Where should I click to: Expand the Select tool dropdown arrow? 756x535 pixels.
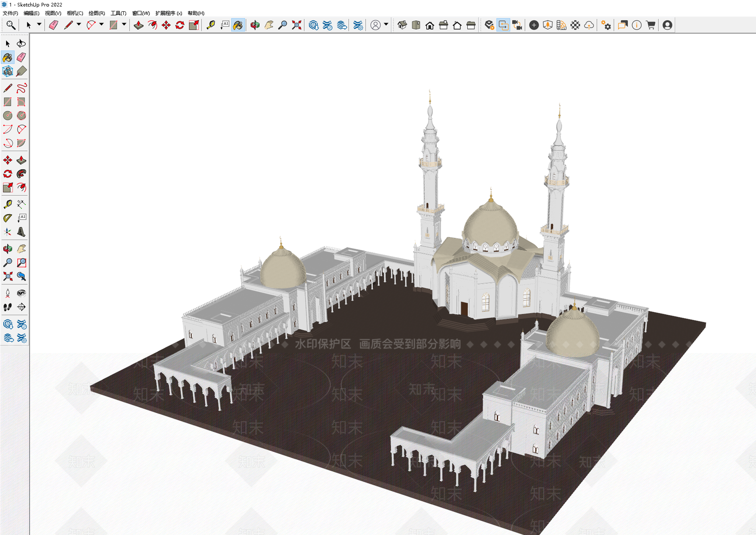[39, 25]
